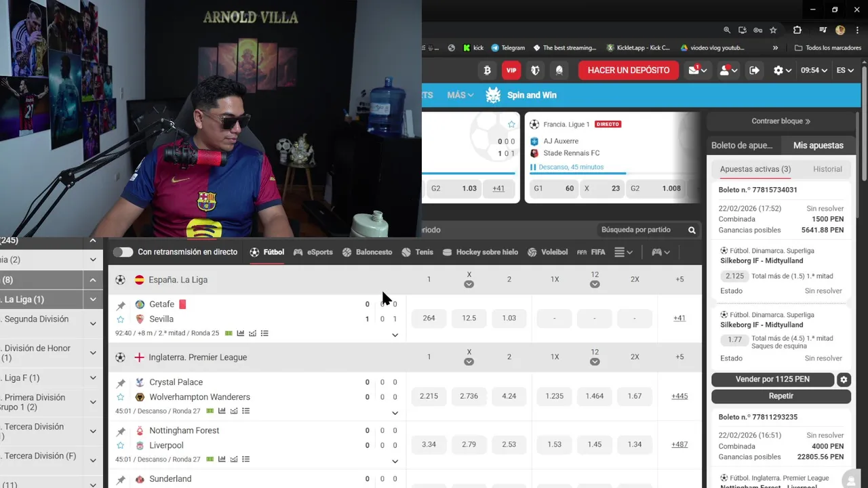This screenshot has height=488, width=868.
Task: Bookmark this page with the star icon
Action: coord(773,30)
